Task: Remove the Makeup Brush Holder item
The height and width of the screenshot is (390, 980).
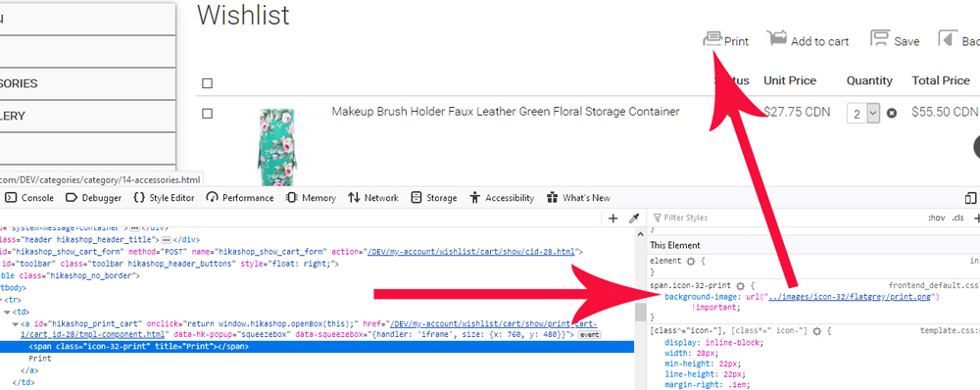Action: [x=892, y=113]
